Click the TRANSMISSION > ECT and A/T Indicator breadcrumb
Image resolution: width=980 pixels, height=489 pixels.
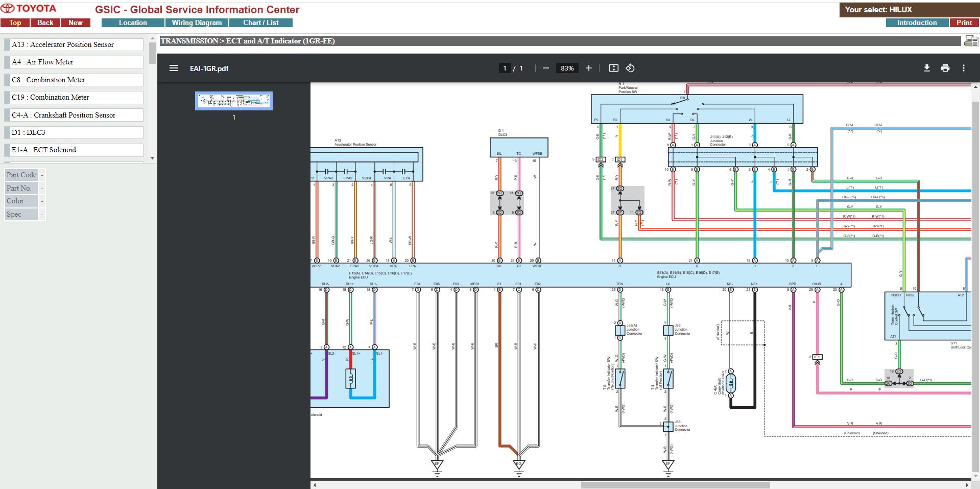click(x=248, y=41)
